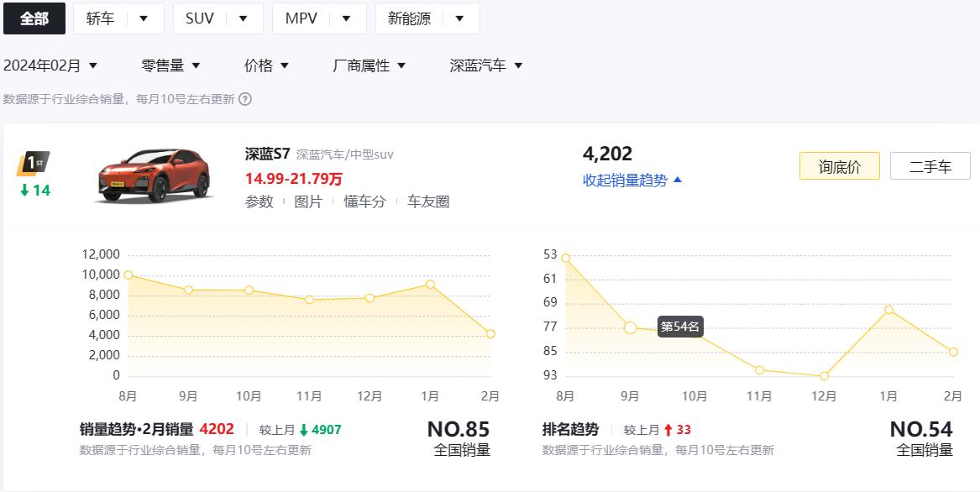Click the 9月 point on sales chart
980x492 pixels.
pyautogui.click(x=189, y=290)
